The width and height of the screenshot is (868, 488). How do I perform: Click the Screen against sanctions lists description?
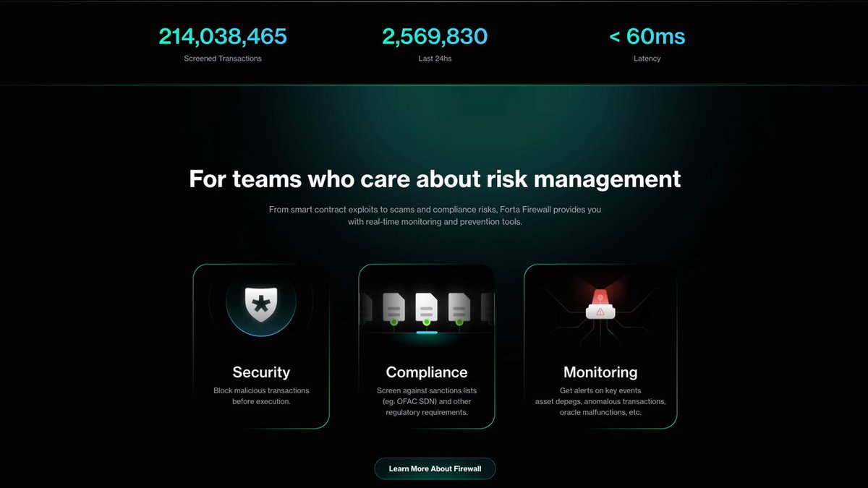pos(427,401)
